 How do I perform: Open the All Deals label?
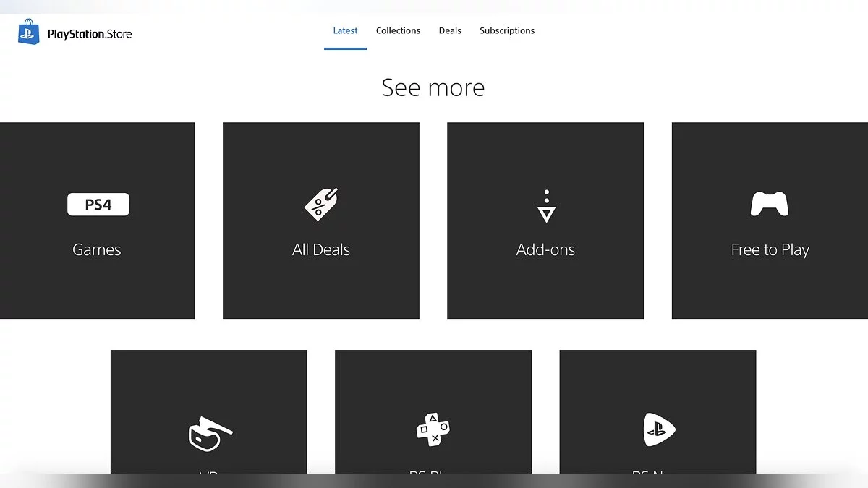[x=321, y=249]
